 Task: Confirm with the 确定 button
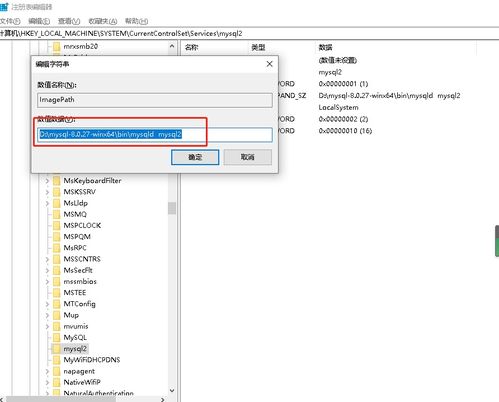[195, 157]
